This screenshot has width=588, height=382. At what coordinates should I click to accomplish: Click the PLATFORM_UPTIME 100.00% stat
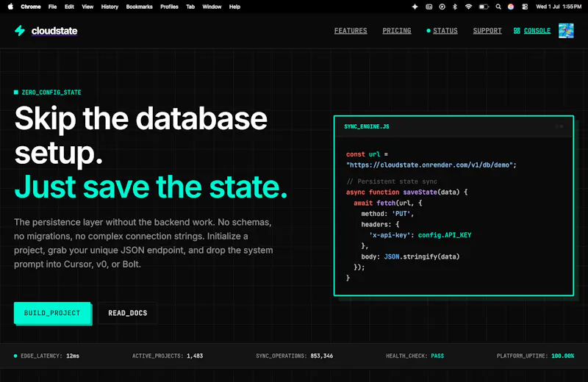tap(535, 356)
